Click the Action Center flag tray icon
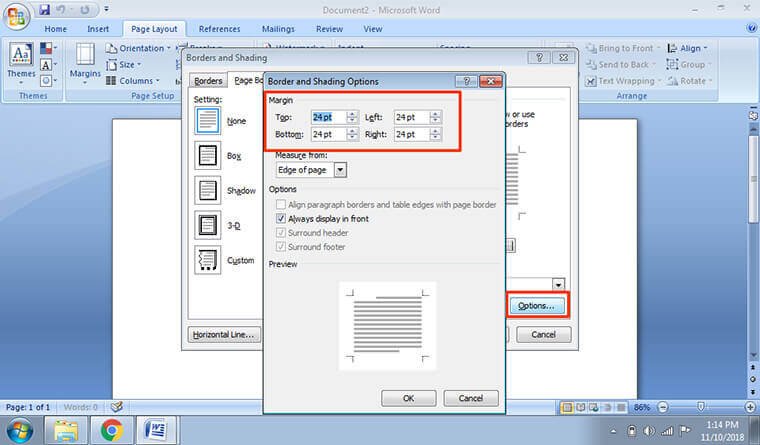The image size is (760, 445). 685,430
